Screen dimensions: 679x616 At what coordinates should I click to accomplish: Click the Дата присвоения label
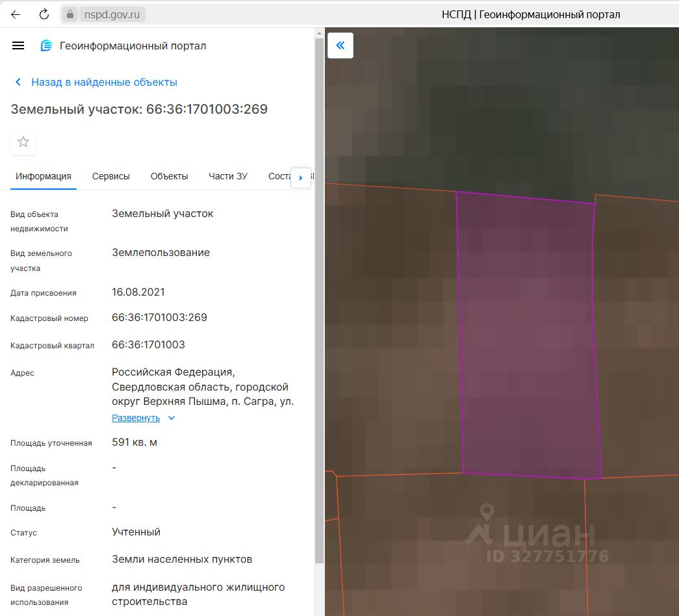pyautogui.click(x=44, y=293)
